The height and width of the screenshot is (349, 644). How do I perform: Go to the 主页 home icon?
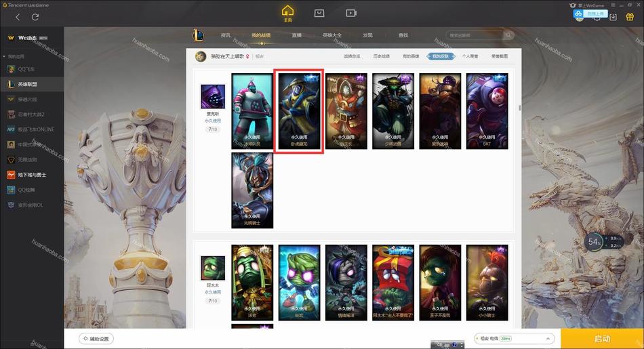(x=287, y=13)
